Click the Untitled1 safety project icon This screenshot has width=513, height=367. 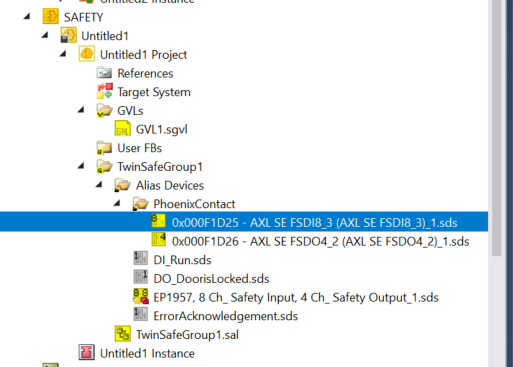point(69,35)
